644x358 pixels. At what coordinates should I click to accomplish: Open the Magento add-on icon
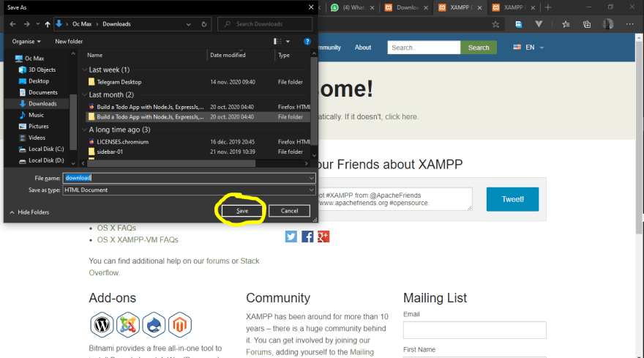tap(179, 325)
